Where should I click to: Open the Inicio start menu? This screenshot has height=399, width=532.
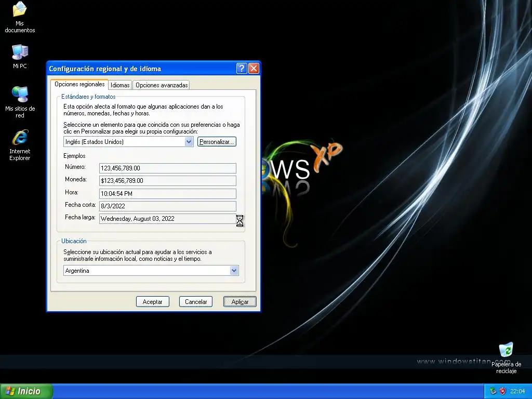(x=26, y=391)
